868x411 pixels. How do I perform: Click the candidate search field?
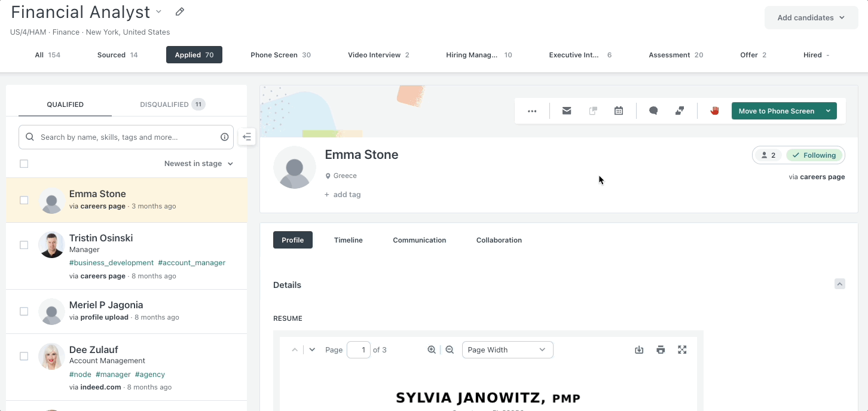[x=126, y=137]
